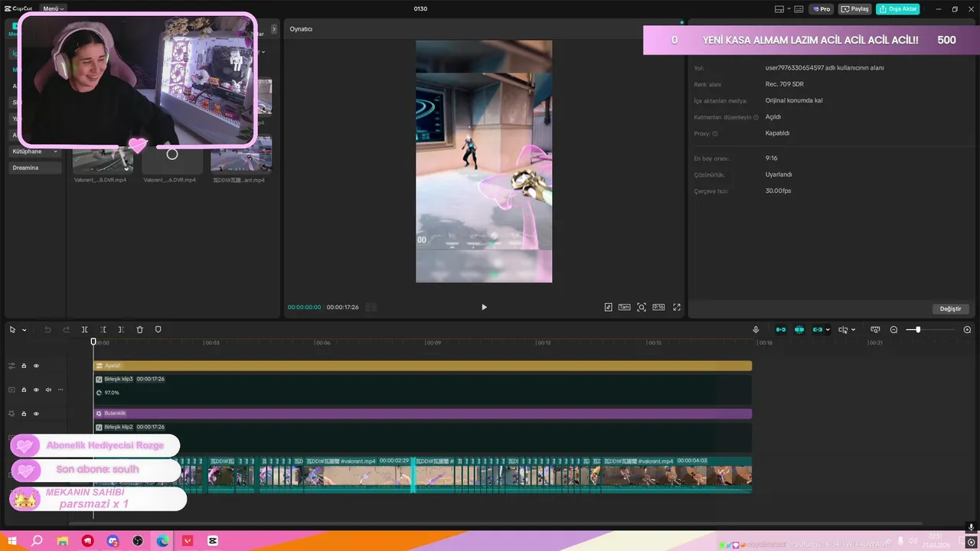The height and width of the screenshot is (551, 980).
Task: Click the Rec. 709 SDR color space value
Action: point(785,84)
